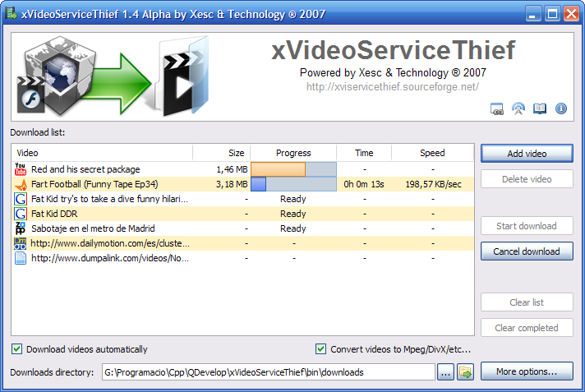Select the Fat Kid DDR row
This screenshot has width=585, height=392.
242,214
